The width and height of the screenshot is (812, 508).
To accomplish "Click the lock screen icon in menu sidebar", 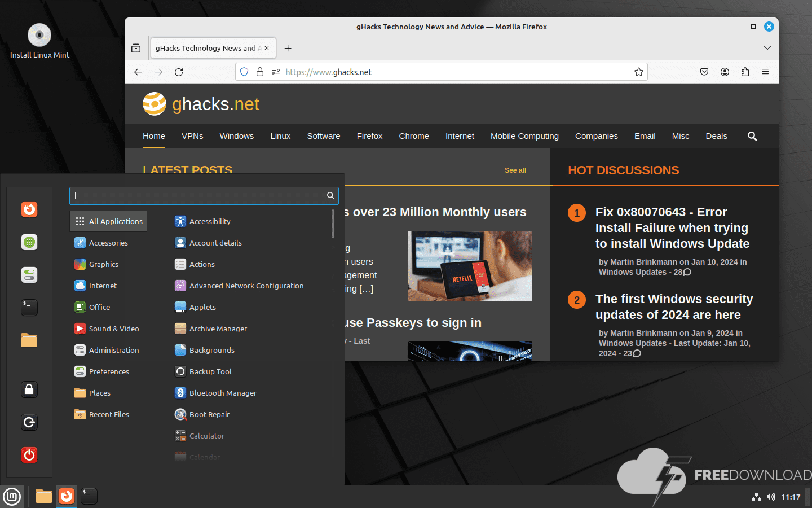I will coord(29,389).
